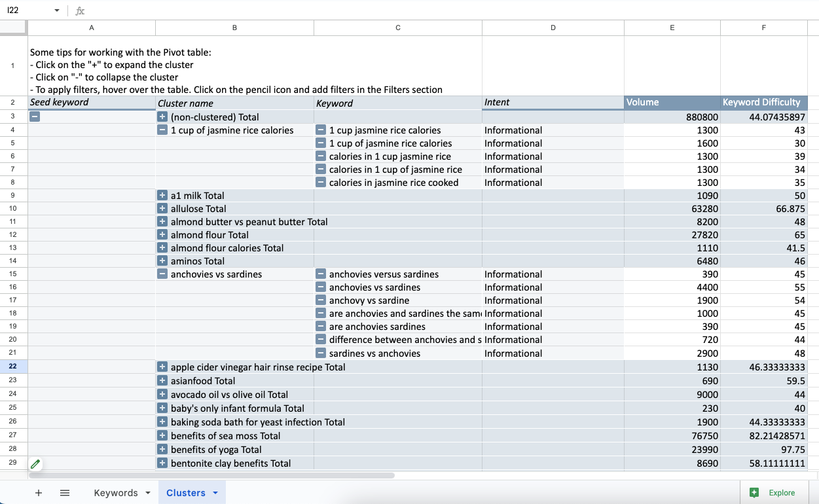Add a new sheet with the plus icon

click(x=39, y=492)
